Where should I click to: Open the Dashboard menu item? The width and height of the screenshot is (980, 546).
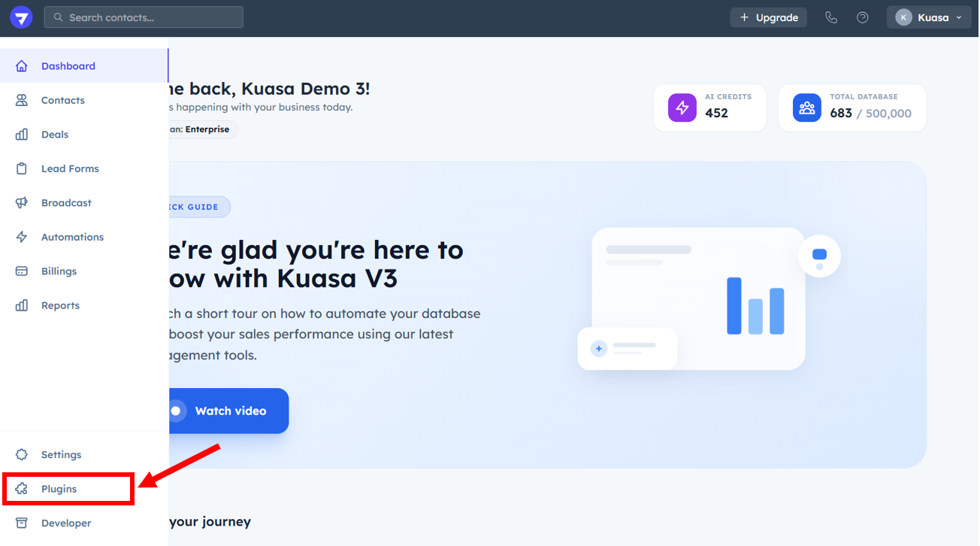68,66
